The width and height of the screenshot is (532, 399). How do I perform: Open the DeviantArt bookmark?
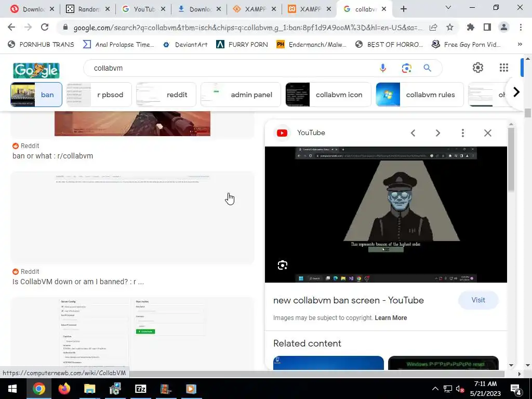[x=186, y=45]
